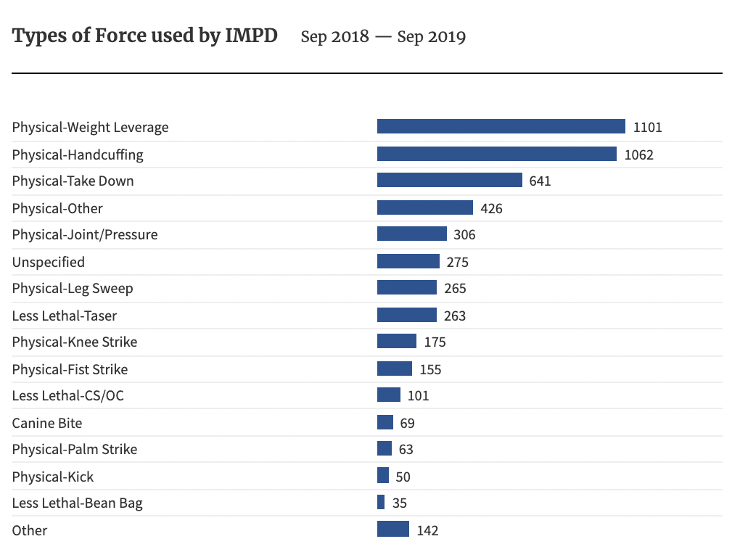
Task: Select the value 275
Action: tap(458, 263)
